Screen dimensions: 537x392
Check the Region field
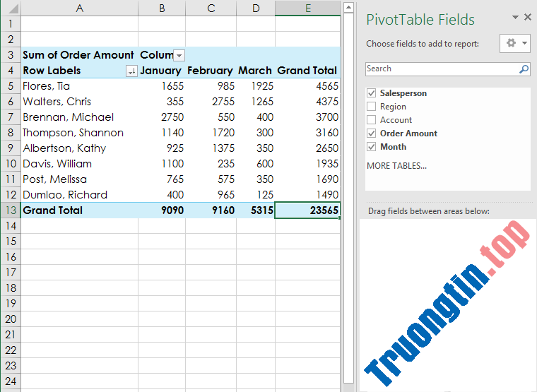(371, 107)
